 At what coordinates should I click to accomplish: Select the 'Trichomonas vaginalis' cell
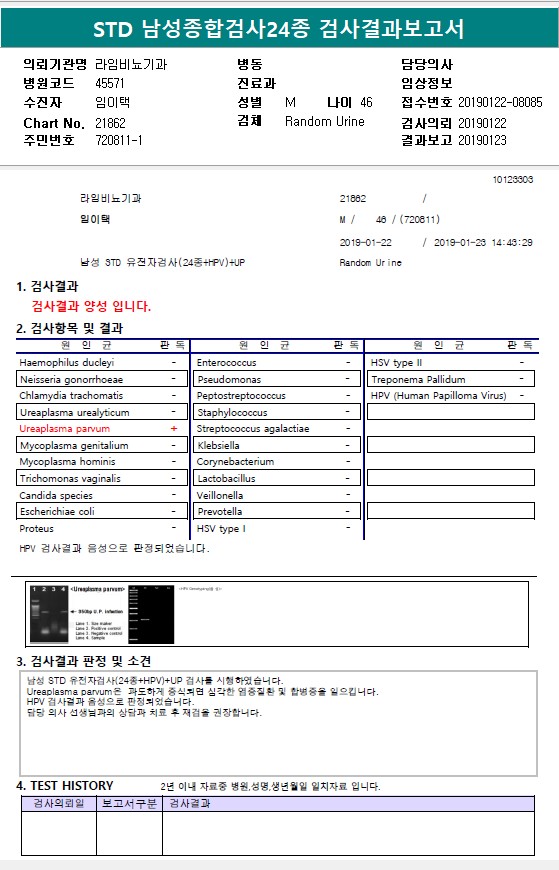tap(103, 478)
